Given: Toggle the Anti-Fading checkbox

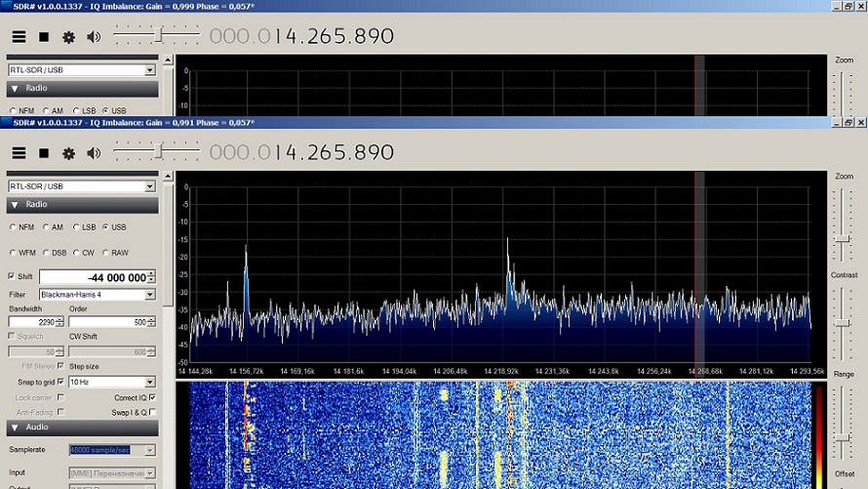Looking at the screenshot, I should (x=60, y=412).
